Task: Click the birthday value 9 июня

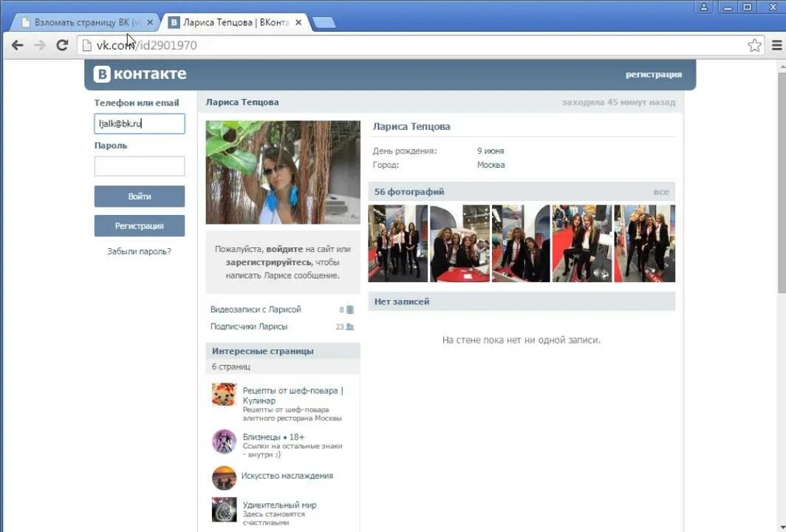Action: coord(491,151)
